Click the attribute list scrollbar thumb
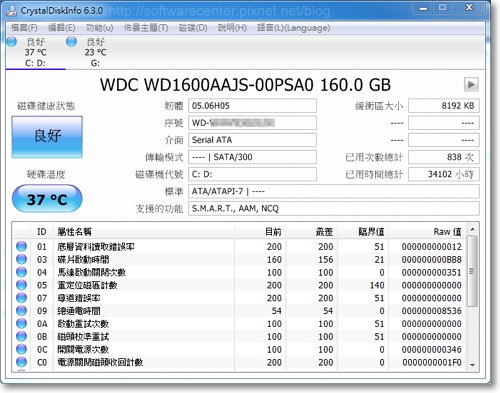Image resolution: width=500 pixels, height=393 pixels. point(472,271)
